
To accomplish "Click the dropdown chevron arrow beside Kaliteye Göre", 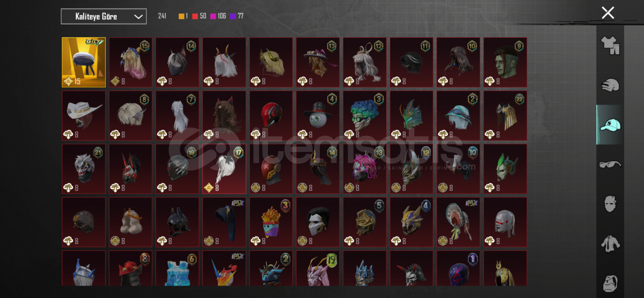I will 138,17.
